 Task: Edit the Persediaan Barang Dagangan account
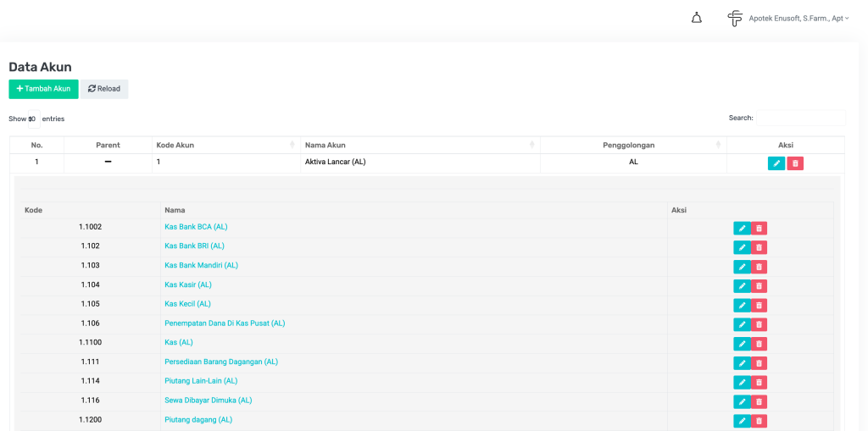coord(742,363)
